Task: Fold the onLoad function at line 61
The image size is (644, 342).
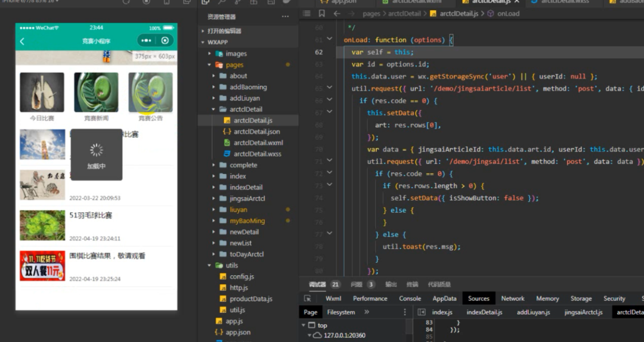Action: [x=329, y=39]
